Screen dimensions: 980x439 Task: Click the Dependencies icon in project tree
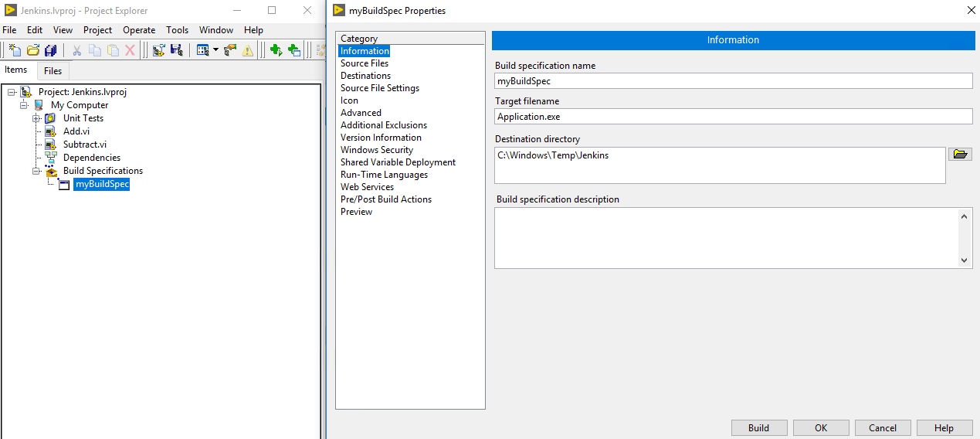50,158
